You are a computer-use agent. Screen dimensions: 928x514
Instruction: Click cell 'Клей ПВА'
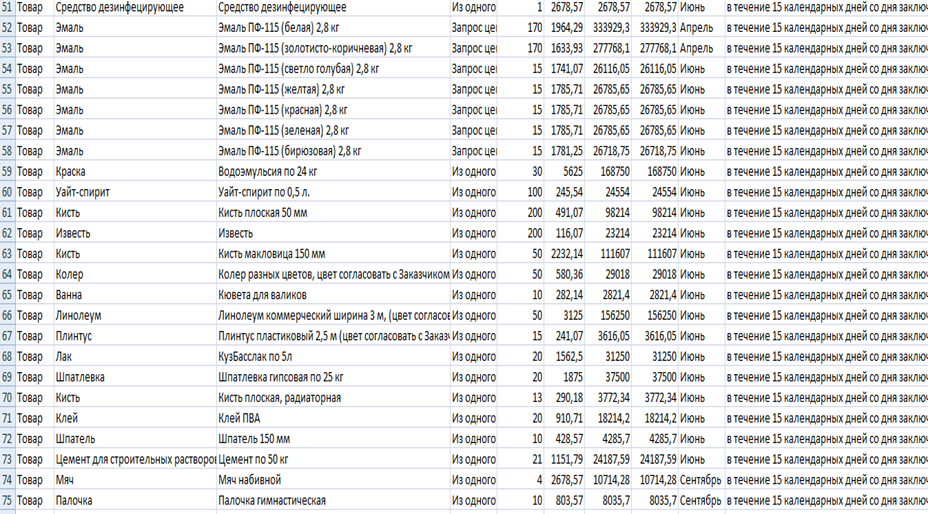point(333,418)
